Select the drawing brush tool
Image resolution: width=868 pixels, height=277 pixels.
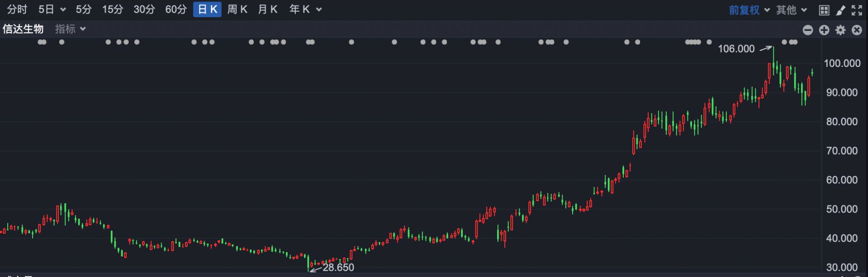(x=840, y=10)
